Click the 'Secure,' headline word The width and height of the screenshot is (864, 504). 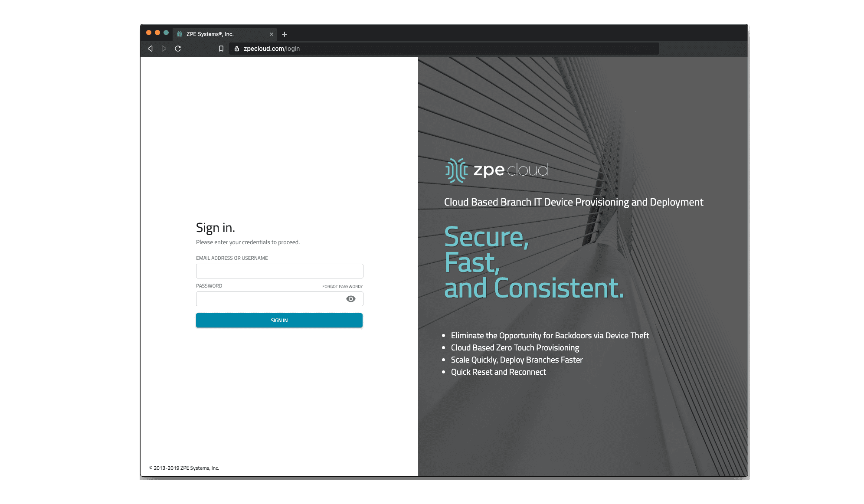point(487,237)
